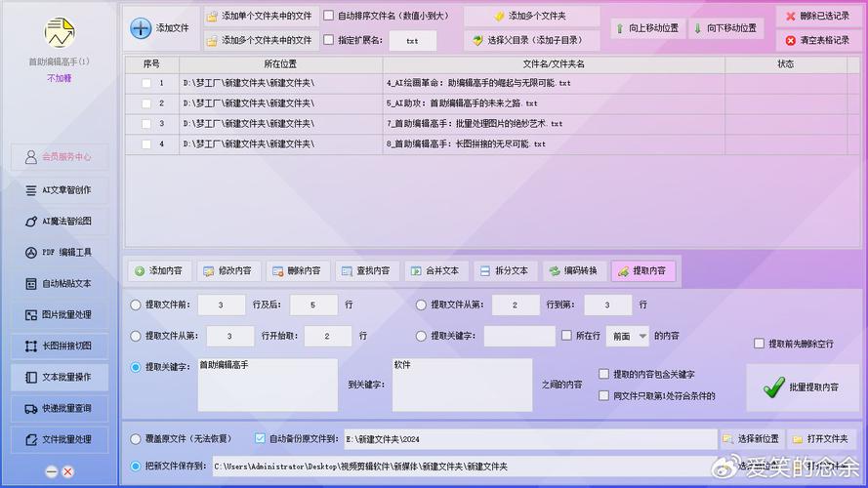The height and width of the screenshot is (488, 868).
Task: Click the red close icon in sidebar bottom
Action: 67,472
